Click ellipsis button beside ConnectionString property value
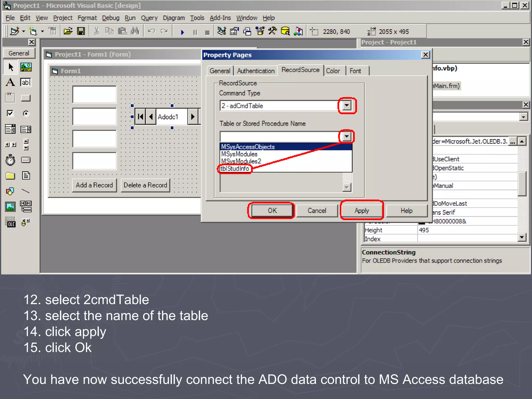This screenshot has height=399, width=532. click(x=513, y=141)
